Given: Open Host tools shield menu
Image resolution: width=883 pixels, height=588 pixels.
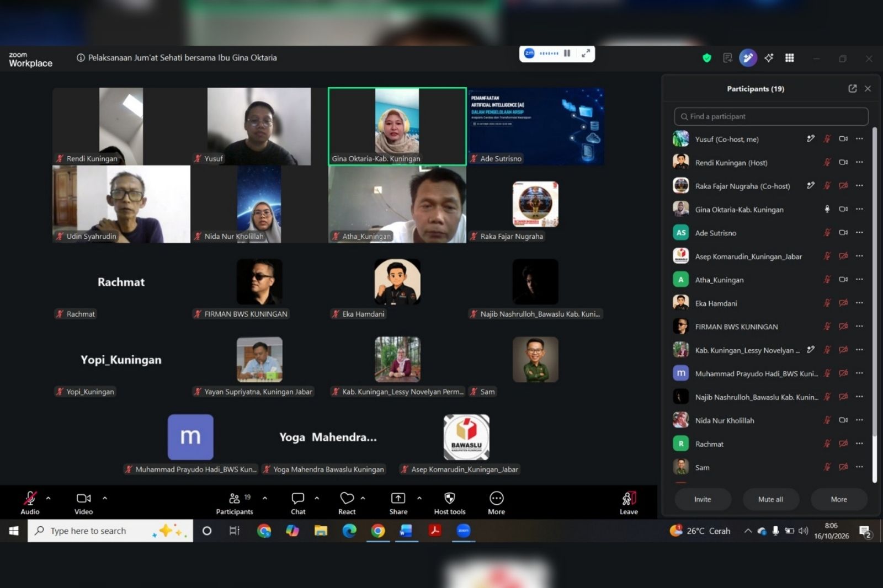Looking at the screenshot, I should 450,503.
